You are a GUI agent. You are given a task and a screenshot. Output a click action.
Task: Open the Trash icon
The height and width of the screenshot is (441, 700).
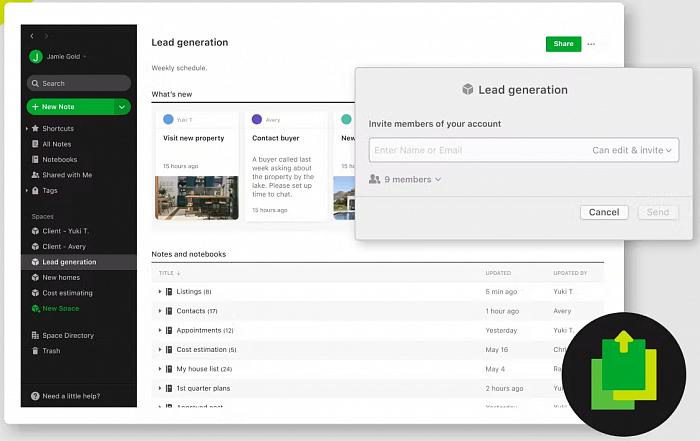(x=35, y=351)
